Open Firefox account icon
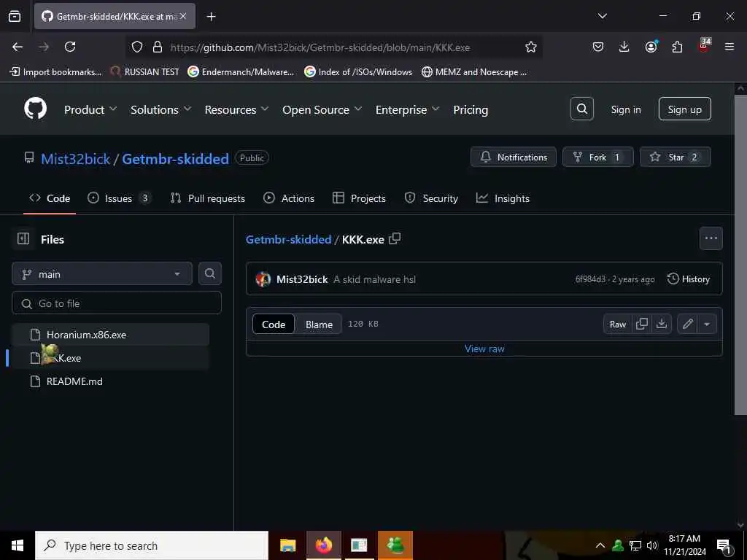747x560 pixels. pyautogui.click(x=651, y=47)
